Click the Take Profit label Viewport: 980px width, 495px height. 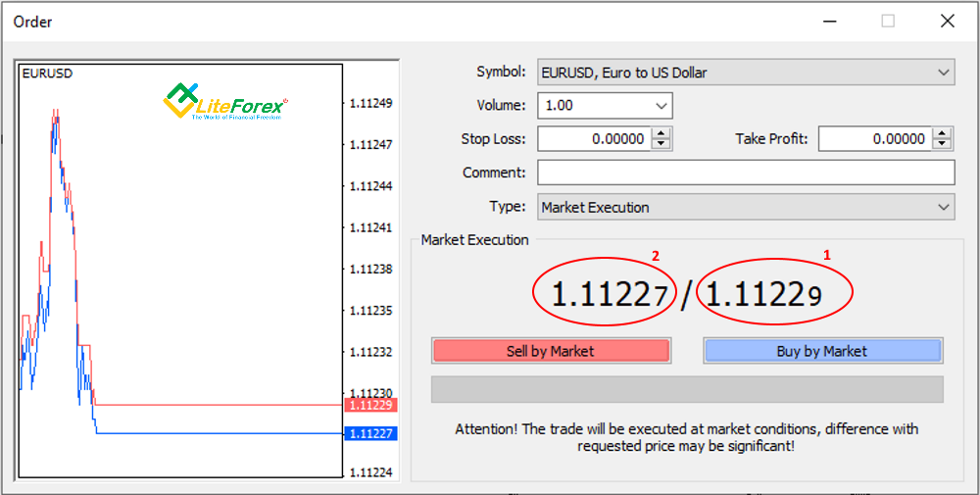coord(772,139)
